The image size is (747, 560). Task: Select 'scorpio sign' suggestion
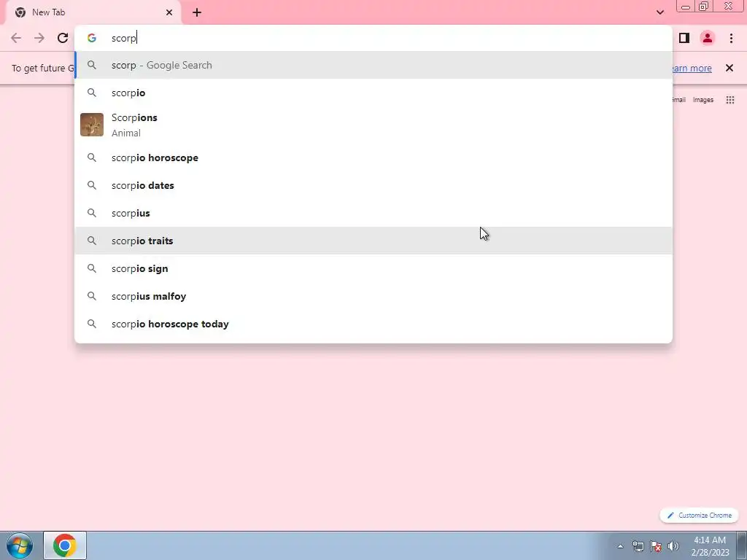373,268
